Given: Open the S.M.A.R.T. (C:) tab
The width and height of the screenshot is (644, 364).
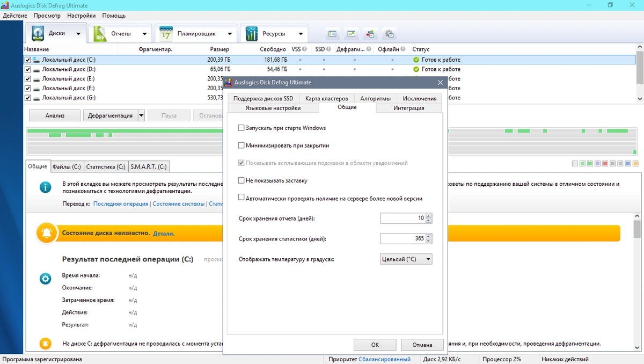Looking at the screenshot, I should 149,166.
